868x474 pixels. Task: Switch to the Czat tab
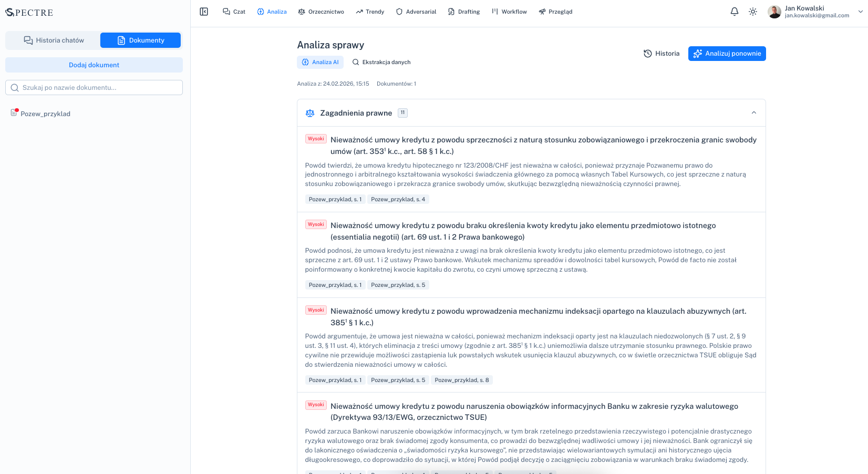click(x=234, y=11)
